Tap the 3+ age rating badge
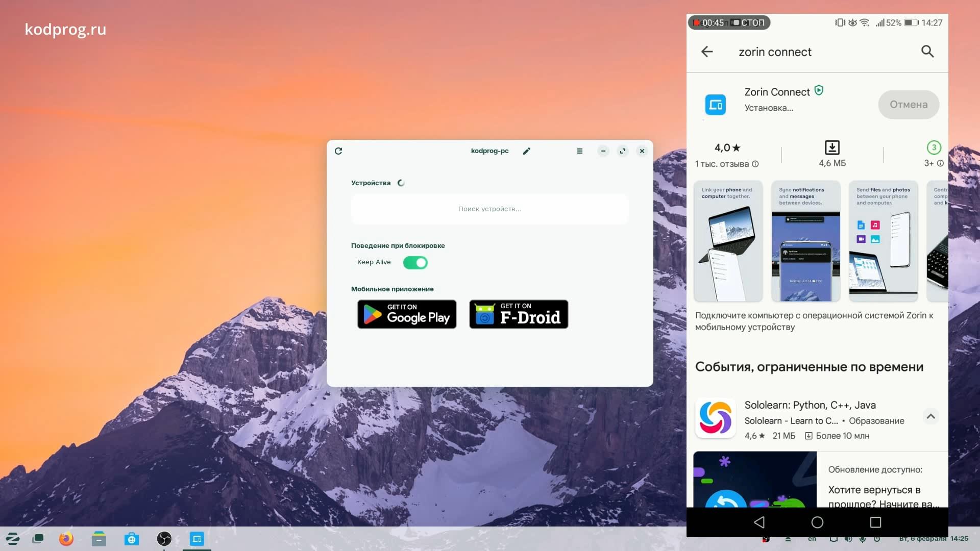Screen dimensions: 980x551 934,147
